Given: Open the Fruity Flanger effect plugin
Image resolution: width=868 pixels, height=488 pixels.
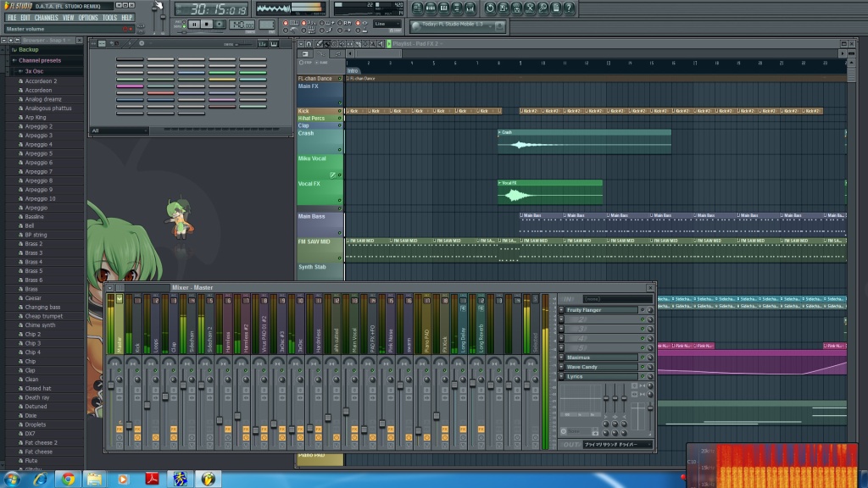Looking at the screenshot, I should [x=601, y=310].
